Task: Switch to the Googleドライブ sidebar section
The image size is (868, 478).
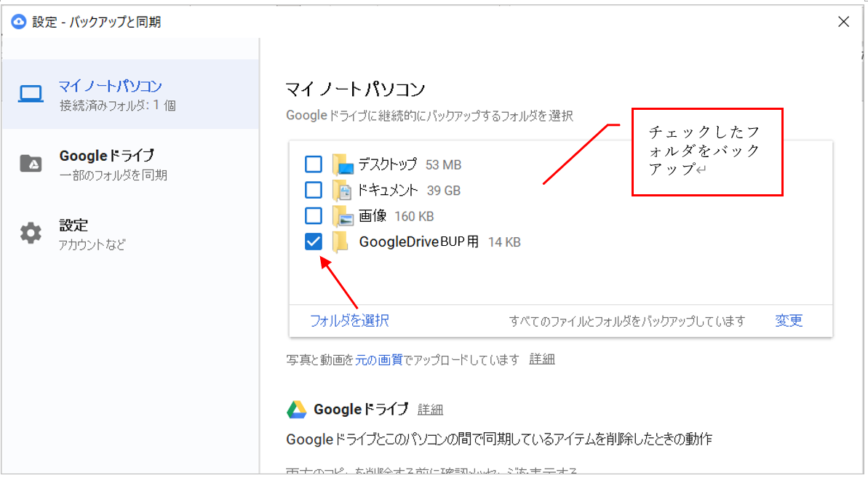Action: tap(131, 164)
